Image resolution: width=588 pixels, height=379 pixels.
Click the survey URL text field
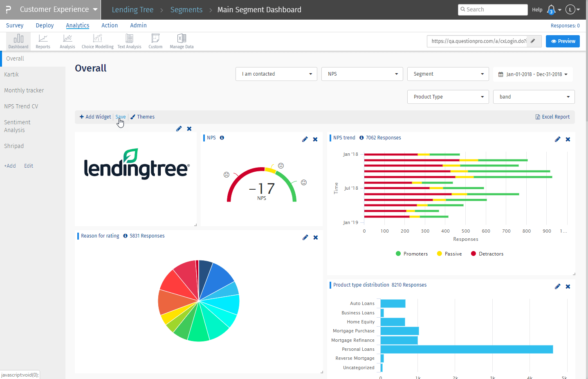tap(477, 41)
